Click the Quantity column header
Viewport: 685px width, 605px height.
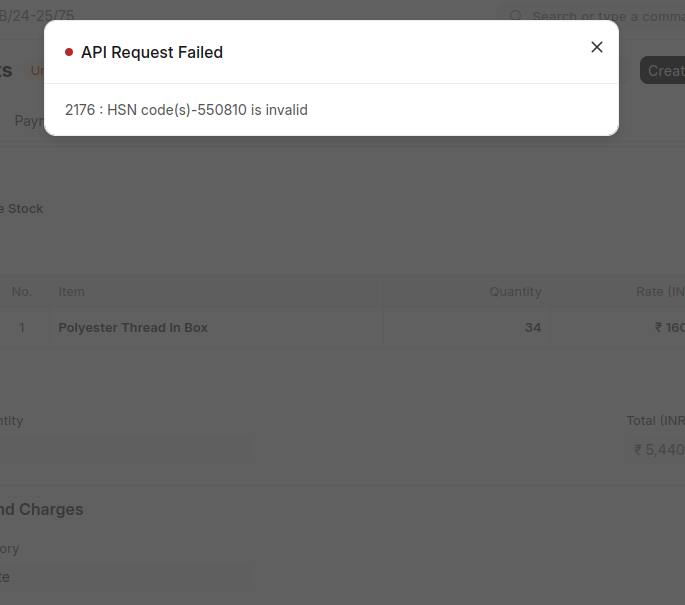coord(515,291)
